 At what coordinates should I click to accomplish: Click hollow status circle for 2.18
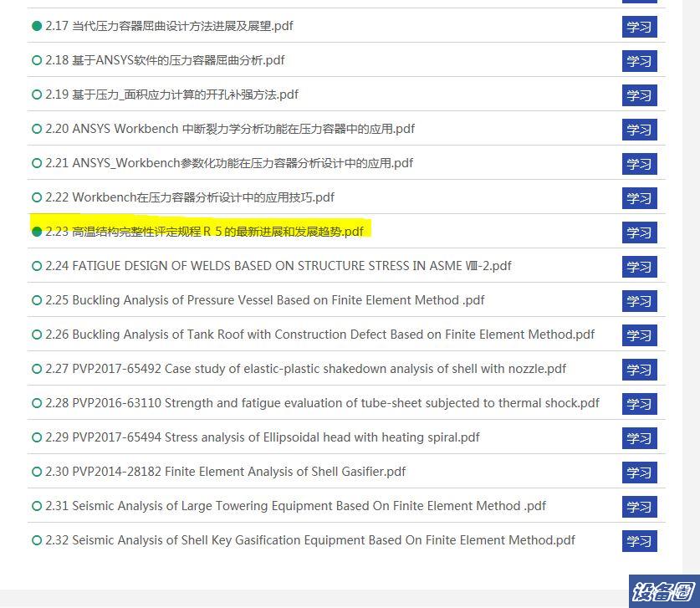pos(37,60)
